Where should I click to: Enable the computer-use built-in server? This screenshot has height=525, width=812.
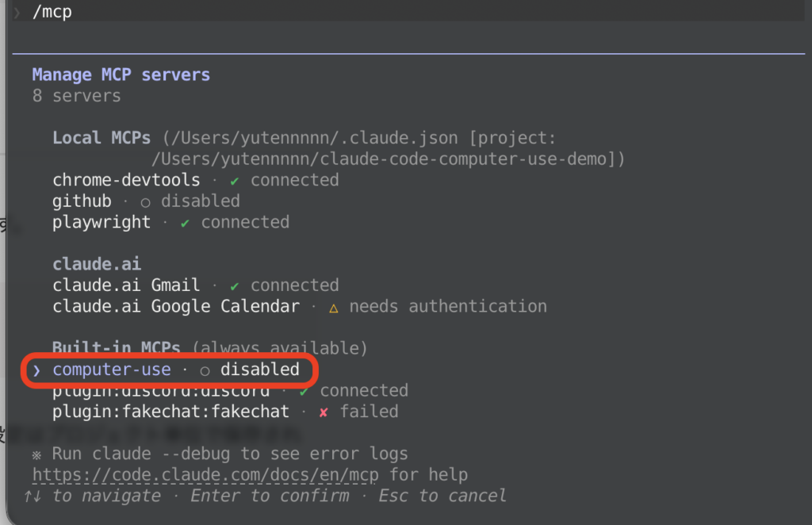(x=111, y=370)
